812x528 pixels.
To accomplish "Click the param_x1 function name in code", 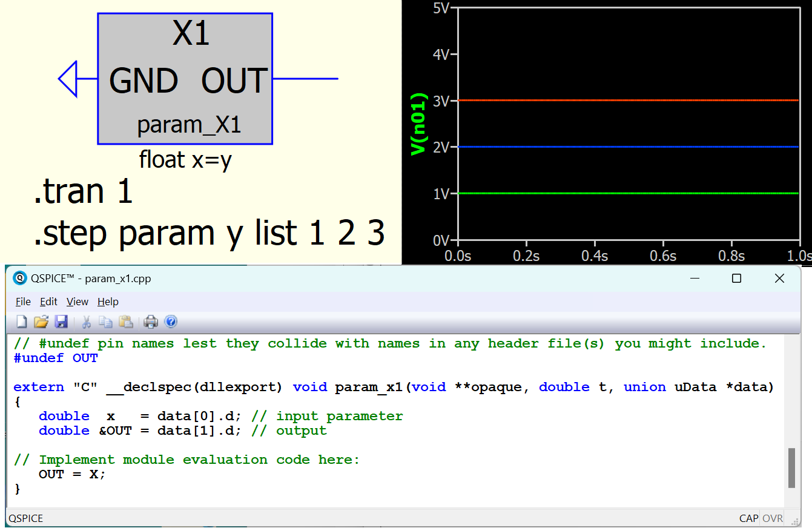I will tap(369, 388).
